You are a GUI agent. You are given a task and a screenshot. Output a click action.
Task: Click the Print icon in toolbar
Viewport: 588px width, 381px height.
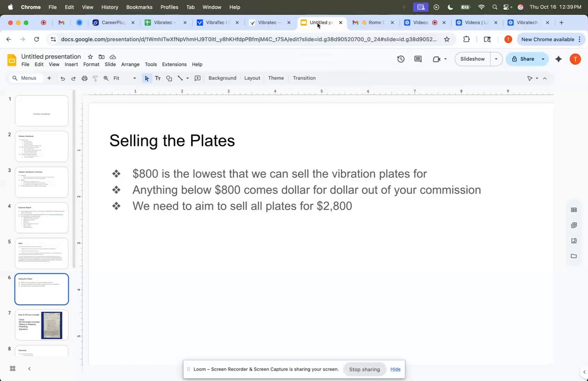click(85, 78)
